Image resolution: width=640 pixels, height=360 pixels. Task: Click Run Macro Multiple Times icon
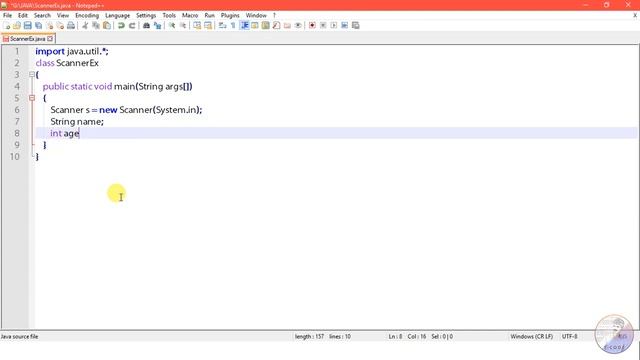point(344,25)
